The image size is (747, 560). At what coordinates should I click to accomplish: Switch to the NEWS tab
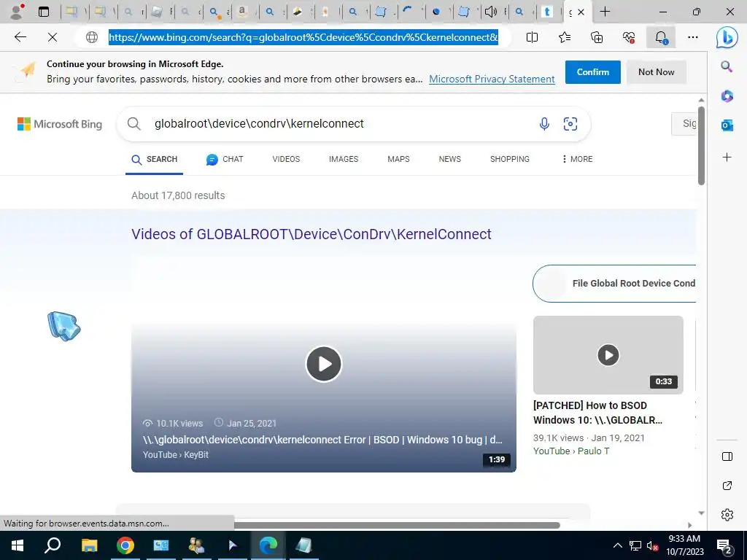pyautogui.click(x=449, y=159)
